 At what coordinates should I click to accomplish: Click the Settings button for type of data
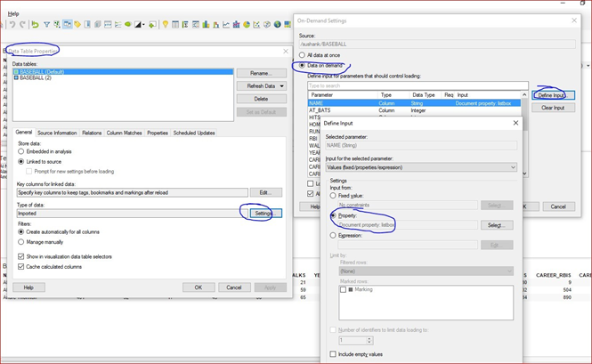[x=263, y=214]
